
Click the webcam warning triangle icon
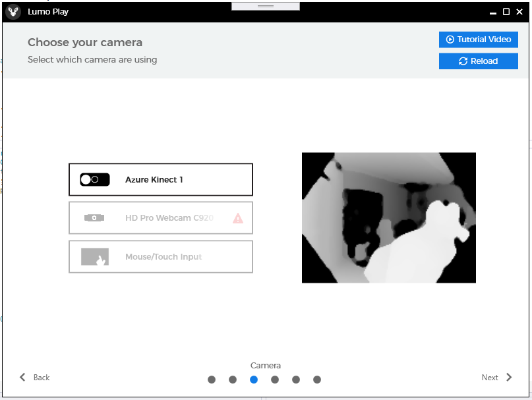point(238,218)
